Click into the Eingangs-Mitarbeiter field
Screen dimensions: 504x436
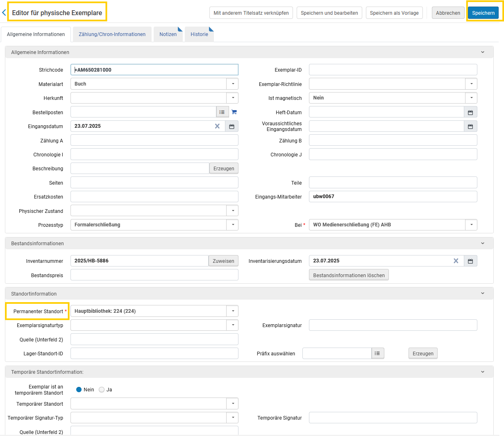pyautogui.click(x=393, y=197)
